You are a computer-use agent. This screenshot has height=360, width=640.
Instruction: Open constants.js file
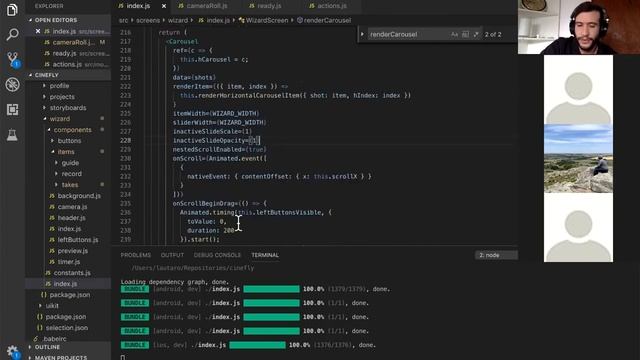(x=72, y=273)
